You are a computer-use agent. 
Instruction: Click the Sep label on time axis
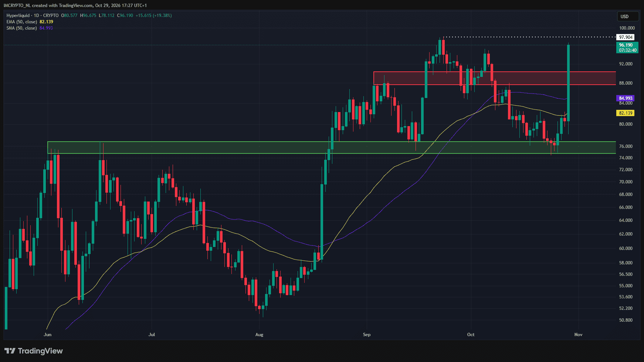pyautogui.click(x=367, y=335)
